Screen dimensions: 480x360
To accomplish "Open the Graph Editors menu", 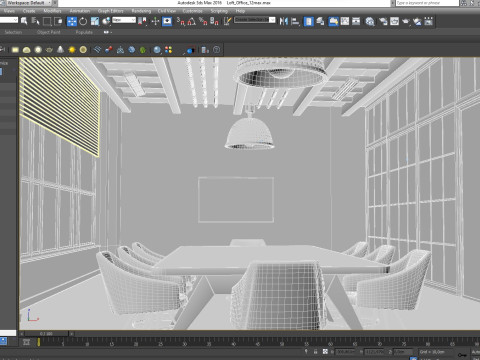I will point(111,11).
